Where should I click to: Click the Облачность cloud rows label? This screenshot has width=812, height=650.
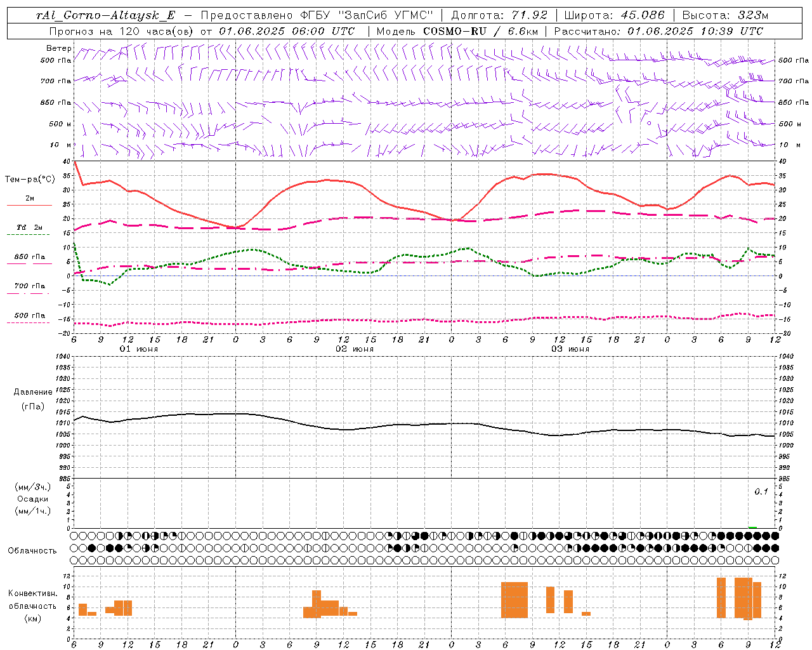pyautogui.click(x=32, y=550)
